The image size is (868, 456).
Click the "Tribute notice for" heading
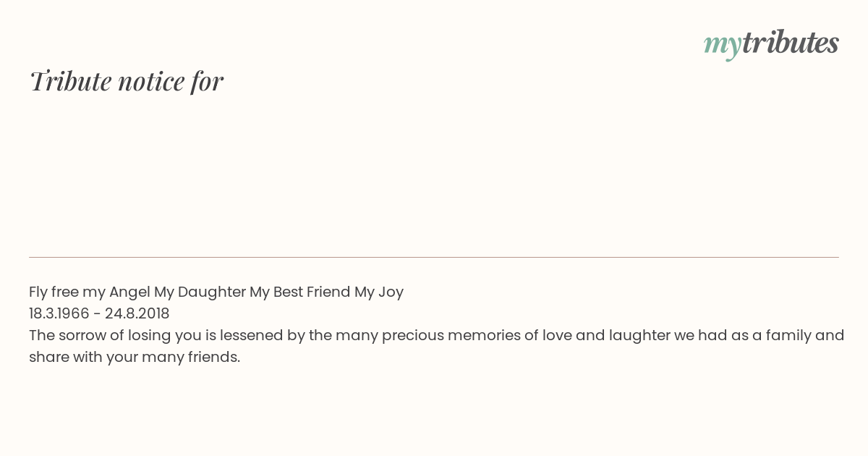click(126, 81)
